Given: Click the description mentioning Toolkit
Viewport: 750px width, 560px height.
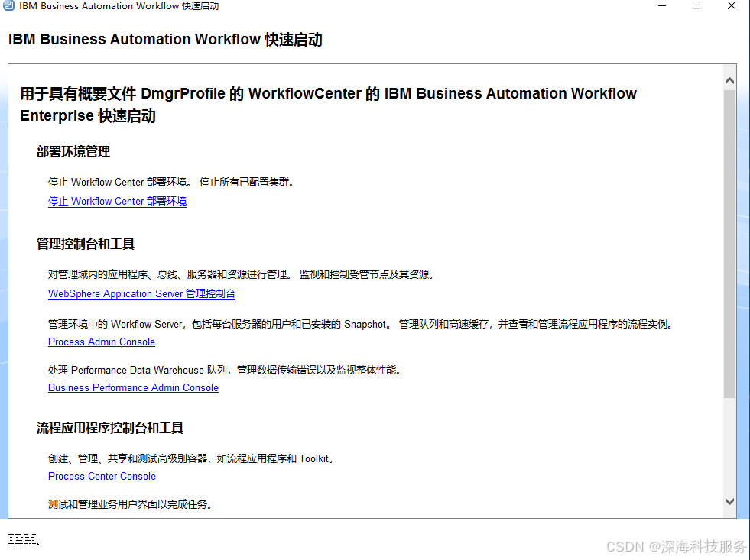Looking at the screenshot, I should point(191,458).
